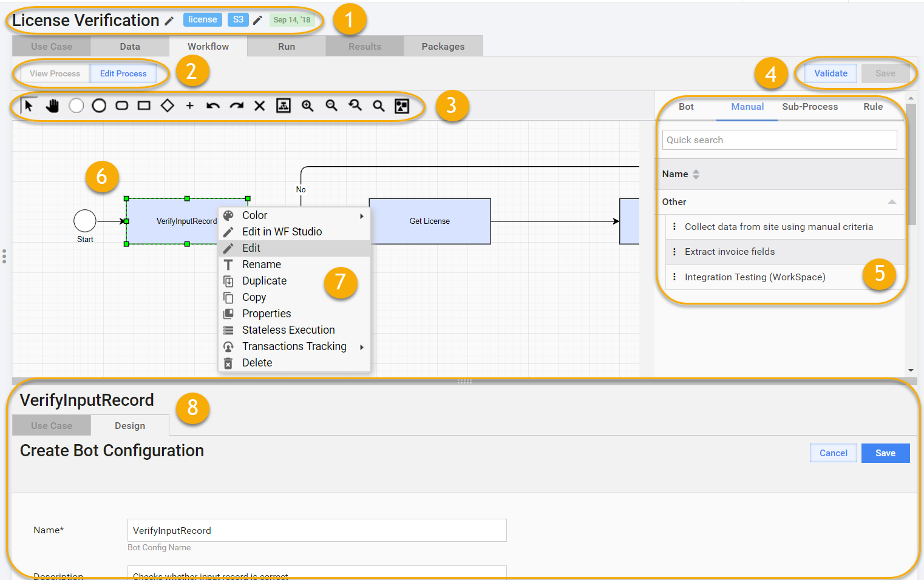Image resolution: width=924 pixels, height=580 pixels.
Task: Show the Bot tab in side panel
Action: coord(686,107)
